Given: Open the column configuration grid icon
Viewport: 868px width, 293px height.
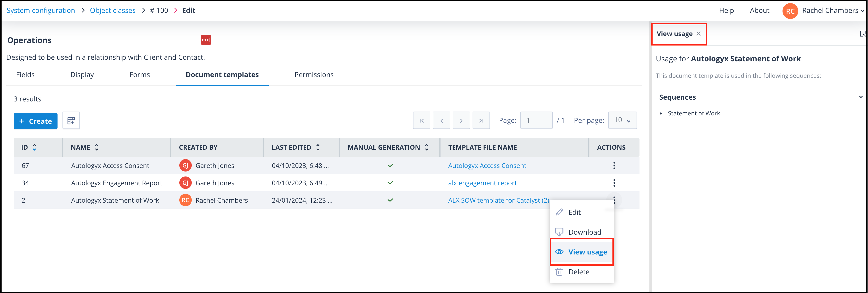Looking at the screenshot, I should point(71,121).
